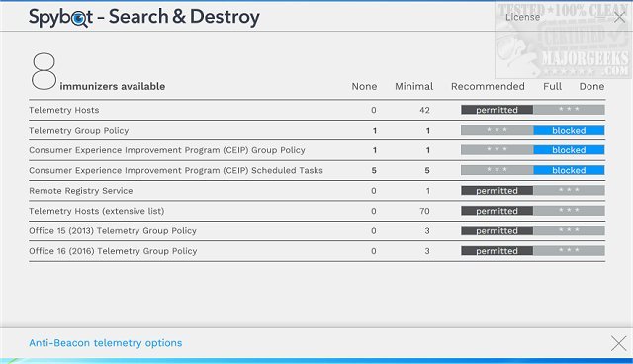Image resolution: width=633 pixels, height=364 pixels.
Task: Click permitted for Office 15 (2013) Telemetry
Action: (497, 230)
